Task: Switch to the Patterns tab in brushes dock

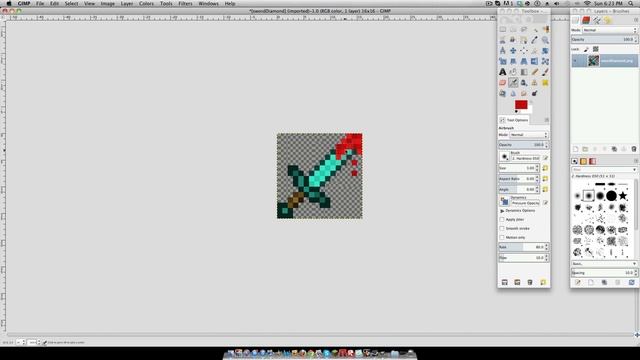Action: pyautogui.click(x=583, y=161)
